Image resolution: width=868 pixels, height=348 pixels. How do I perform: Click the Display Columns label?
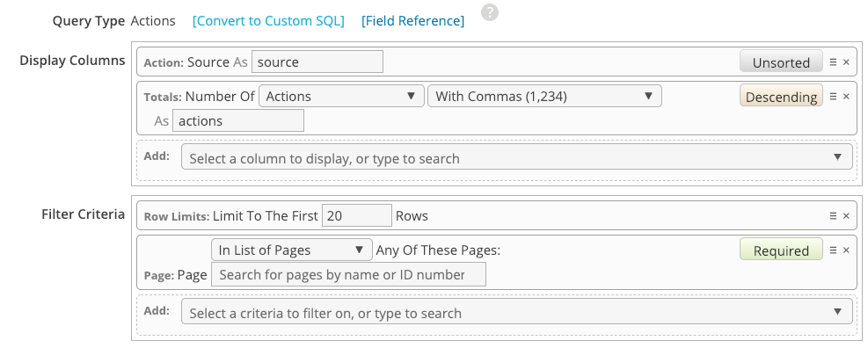click(x=72, y=61)
